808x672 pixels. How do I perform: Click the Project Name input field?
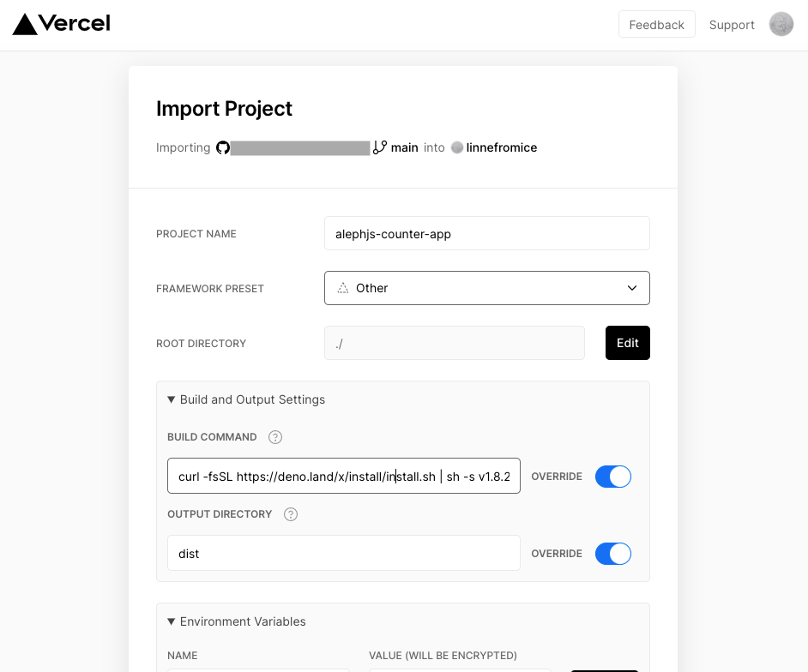pos(486,233)
